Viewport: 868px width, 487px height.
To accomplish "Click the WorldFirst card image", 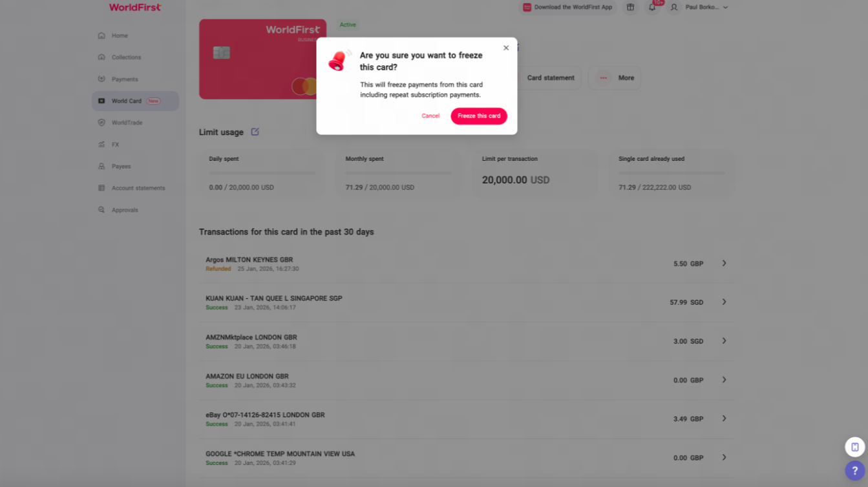I will pyautogui.click(x=262, y=59).
